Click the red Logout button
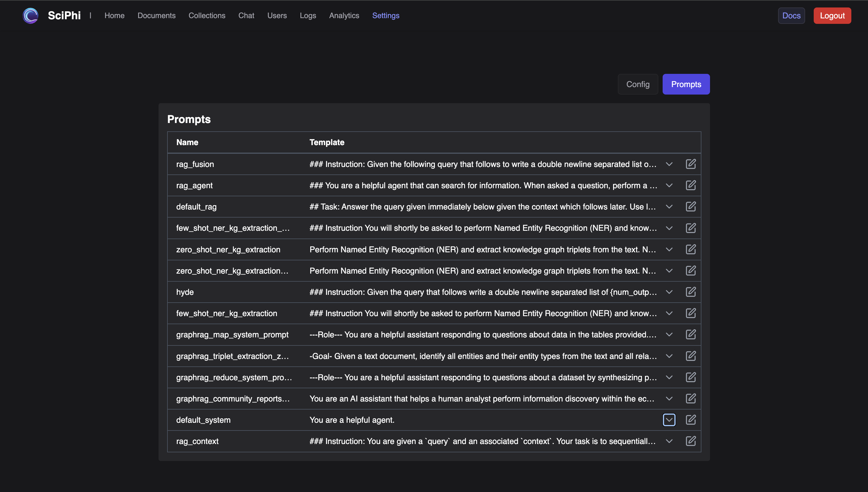The height and width of the screenshot is (492, 868). [x=832, y=16]
